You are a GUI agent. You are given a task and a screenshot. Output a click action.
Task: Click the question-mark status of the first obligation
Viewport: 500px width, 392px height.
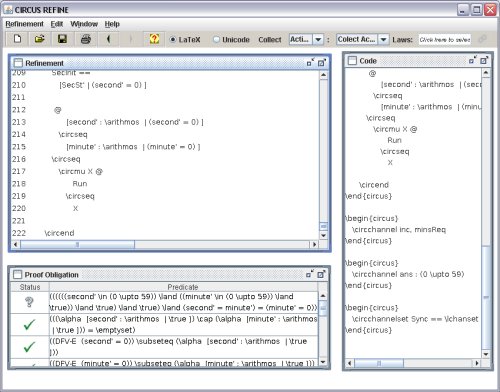coord(29,302)
